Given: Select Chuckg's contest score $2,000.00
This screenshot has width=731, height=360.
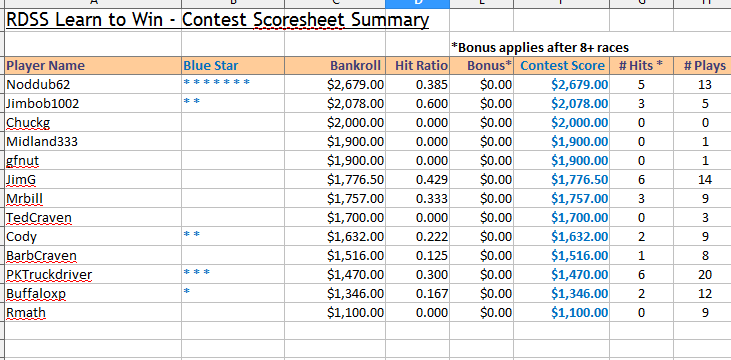Looking at the screenshot, I should pyautogui.click(x=562, y=123).
